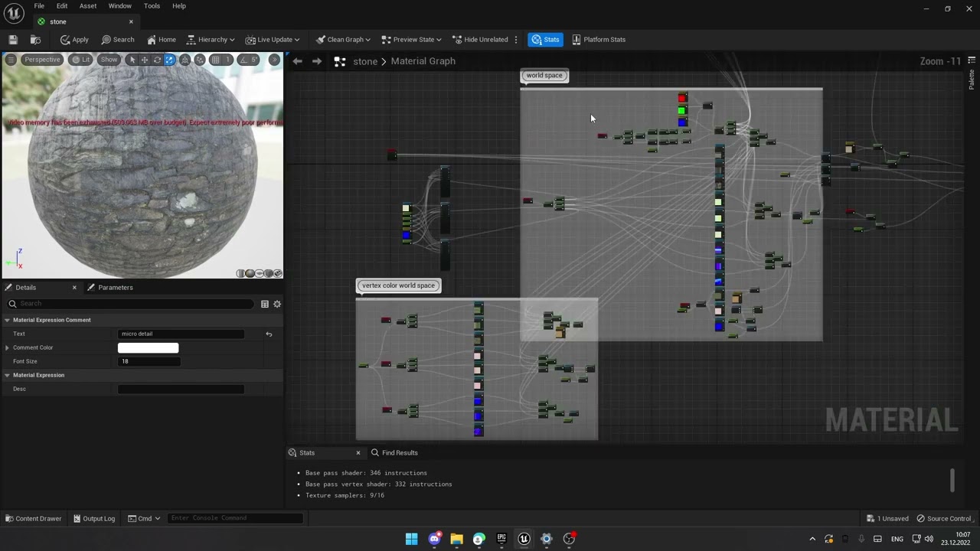Click the Enter Console Command field
This screenshot has height=551, width=980.
[235, 519]
